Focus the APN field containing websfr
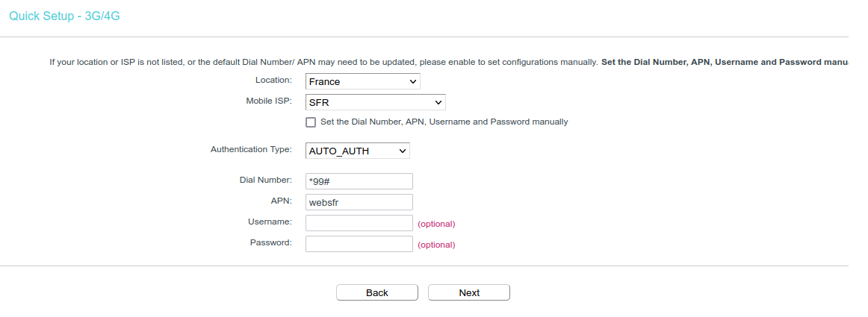This screenshot has height=317, width=868. (359, 202)
